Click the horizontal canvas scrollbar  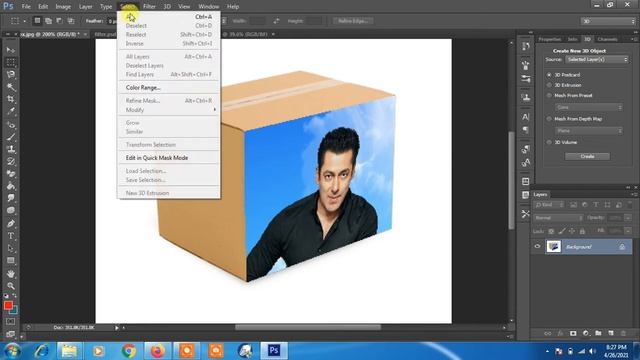(x=308, y=327)
